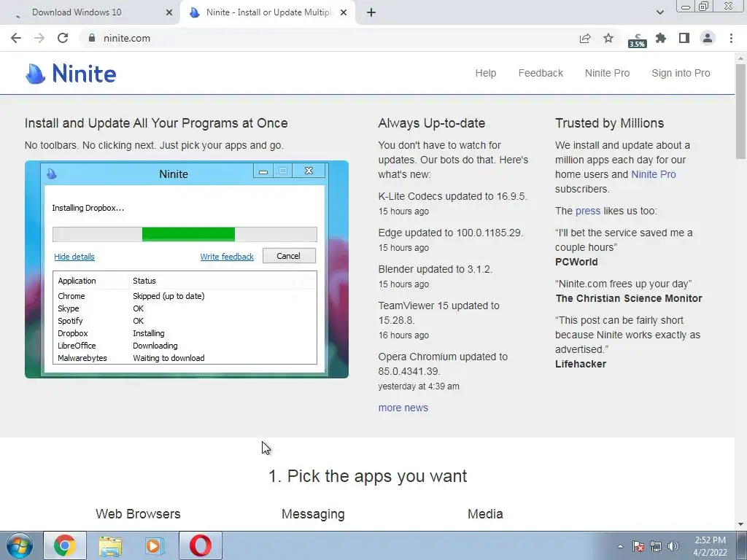The width and height of the screenshot is (747, 560).
Task: Expand the tab search chevron
Action: (x=659, y=12)
